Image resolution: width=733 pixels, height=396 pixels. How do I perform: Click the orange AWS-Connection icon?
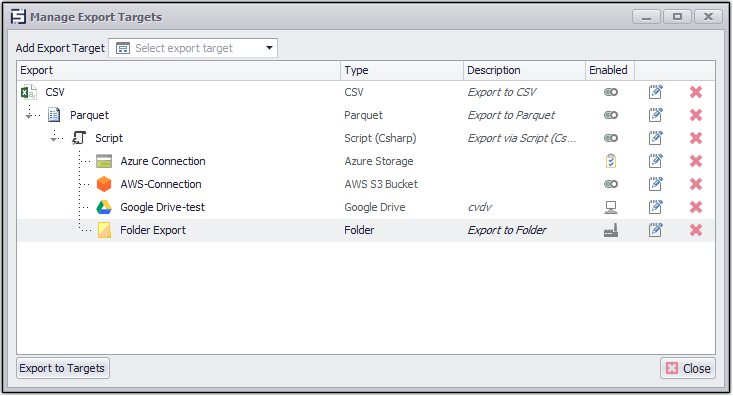[x=104, y=184]
